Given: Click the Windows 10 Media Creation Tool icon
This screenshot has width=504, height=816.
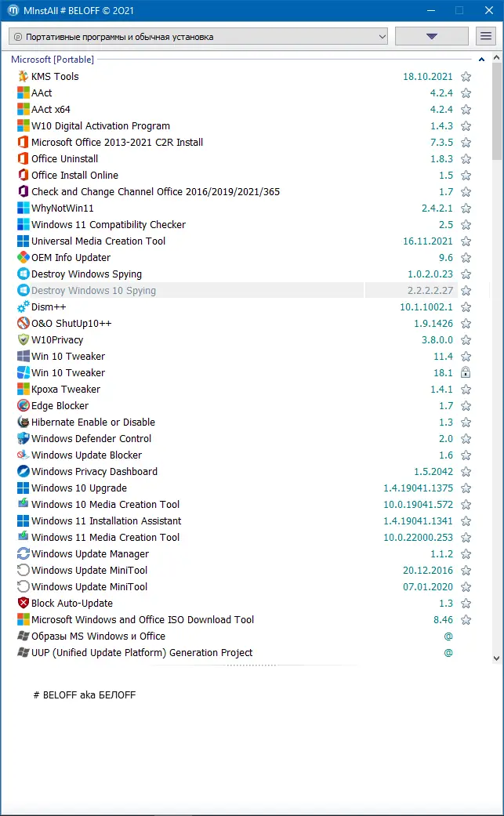Looking at the screenshot, I should (x=23, y=505).
